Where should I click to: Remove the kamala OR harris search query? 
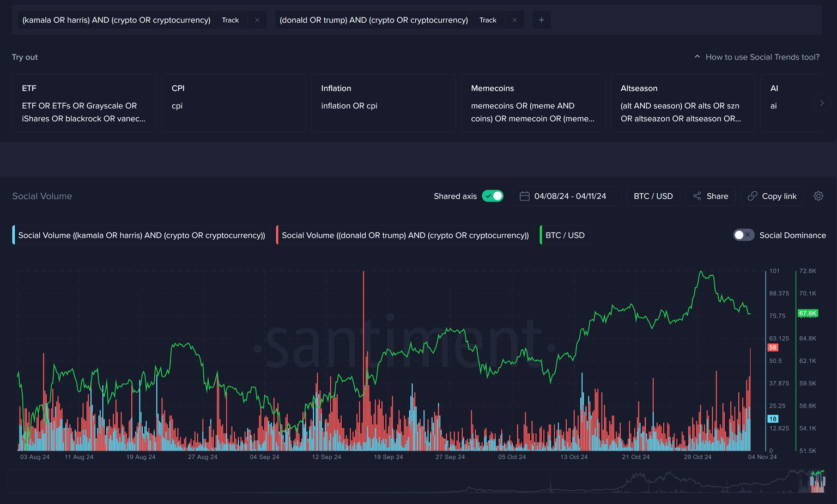(x=257, y=20)
